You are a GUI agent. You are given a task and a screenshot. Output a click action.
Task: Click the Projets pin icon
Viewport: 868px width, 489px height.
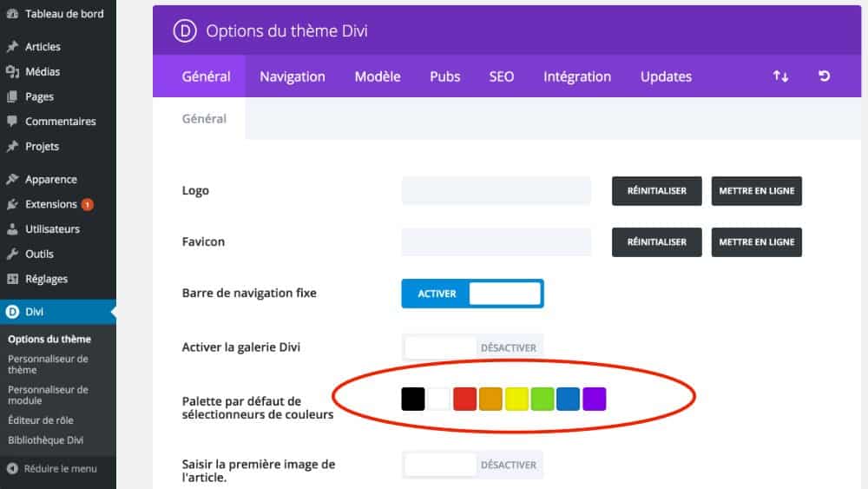[12, 146]
